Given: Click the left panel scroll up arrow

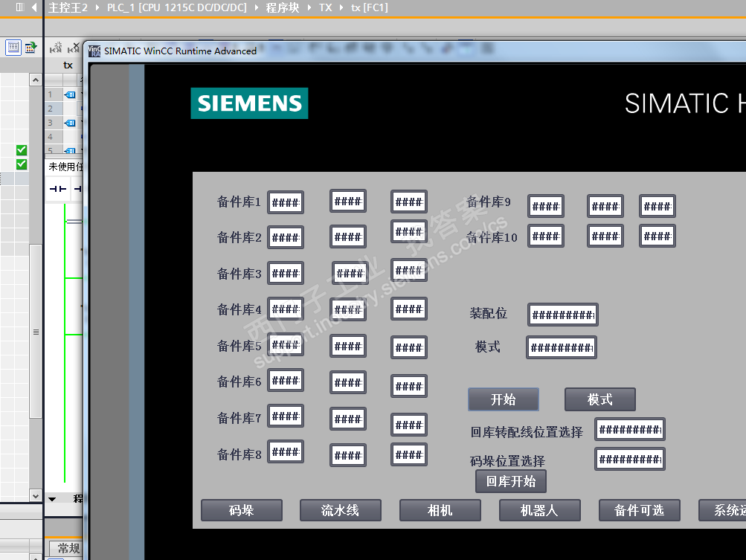Looking at the screenshot, I should (36, 80).
